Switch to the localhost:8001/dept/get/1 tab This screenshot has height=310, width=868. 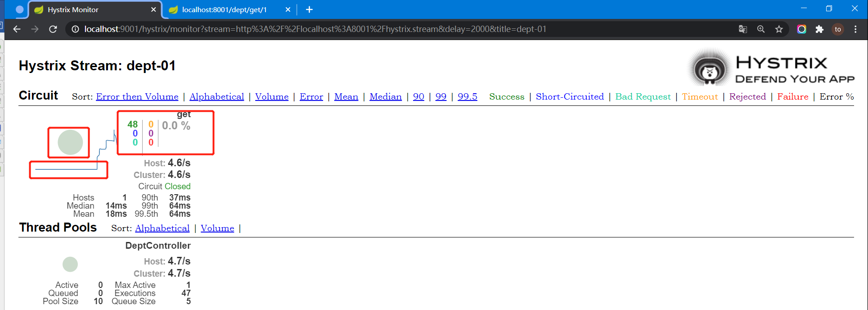pyautogui.click(x=229, y=9)
